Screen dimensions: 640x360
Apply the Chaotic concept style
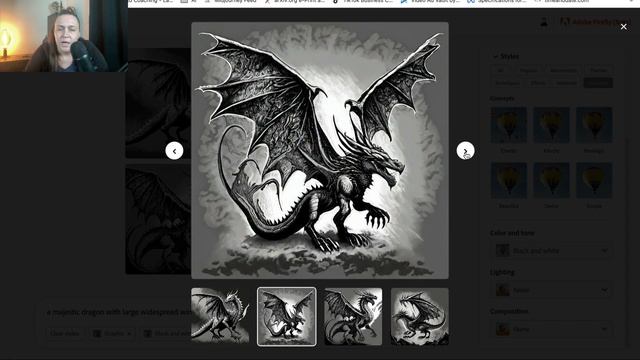click(x=509, y=125)
